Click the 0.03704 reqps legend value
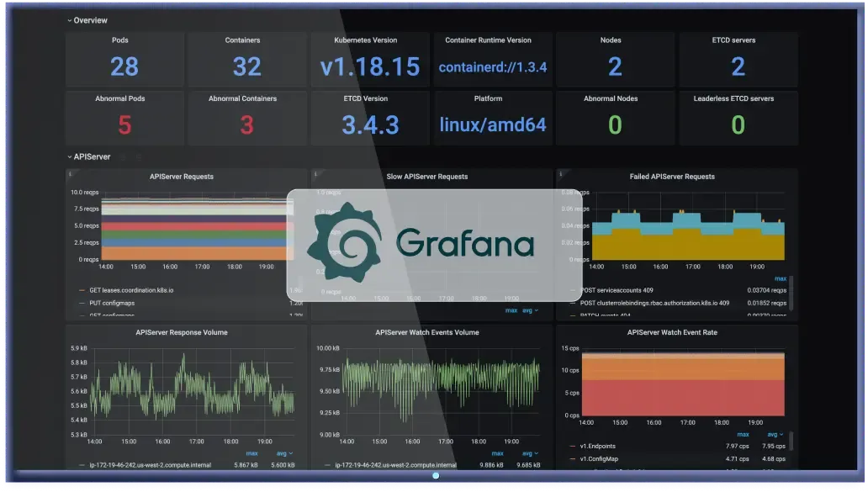868x492 pixels. (x=767, y=290)
